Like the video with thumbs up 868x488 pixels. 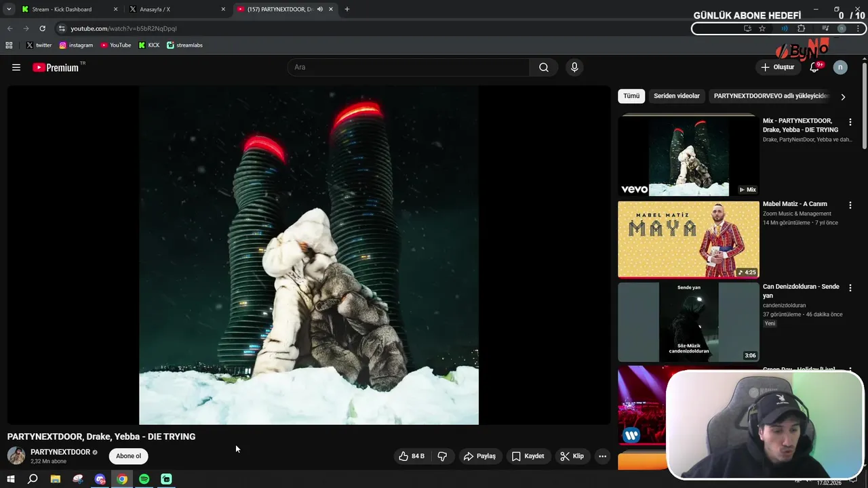point(412,456)
